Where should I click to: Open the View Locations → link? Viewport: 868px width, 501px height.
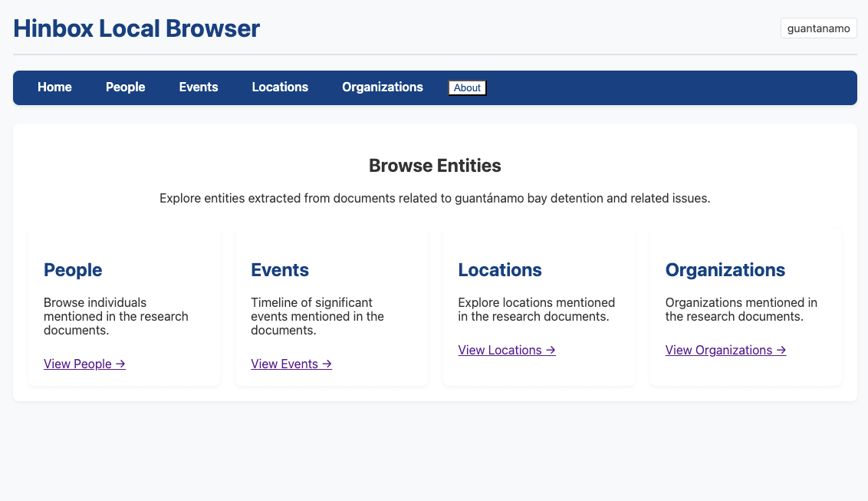506,351
